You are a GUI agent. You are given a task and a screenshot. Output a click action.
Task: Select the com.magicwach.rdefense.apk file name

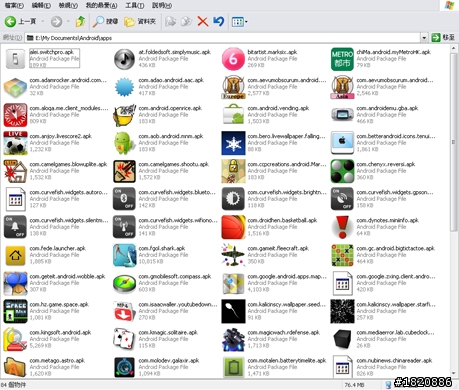pos(284,332)
